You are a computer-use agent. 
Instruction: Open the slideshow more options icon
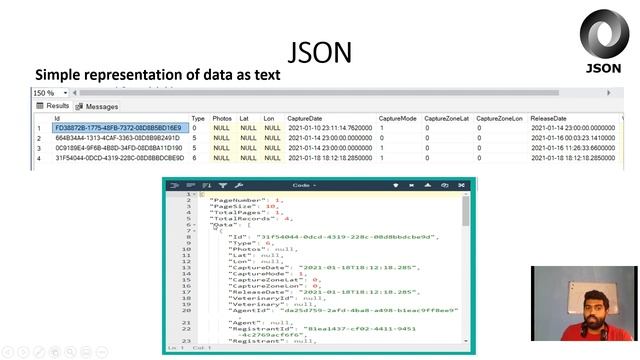pyautogui.click(x=102, y=351)
